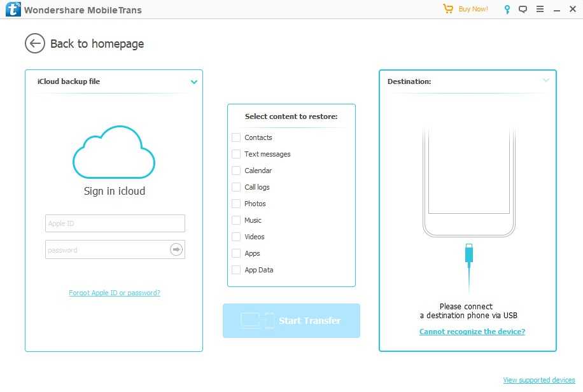
Task: Expand the iCloud backup file dropdown
Action: pyautogui.click(x=194, y=82)
